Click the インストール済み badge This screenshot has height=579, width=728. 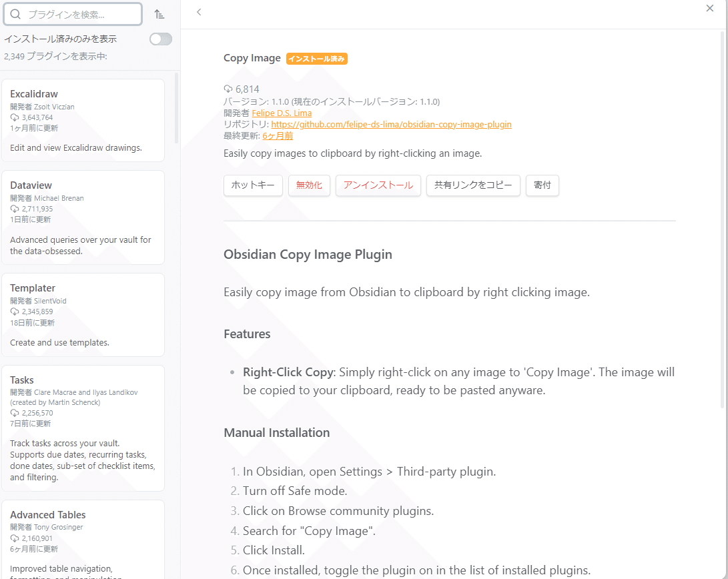[x=317, y=59]
